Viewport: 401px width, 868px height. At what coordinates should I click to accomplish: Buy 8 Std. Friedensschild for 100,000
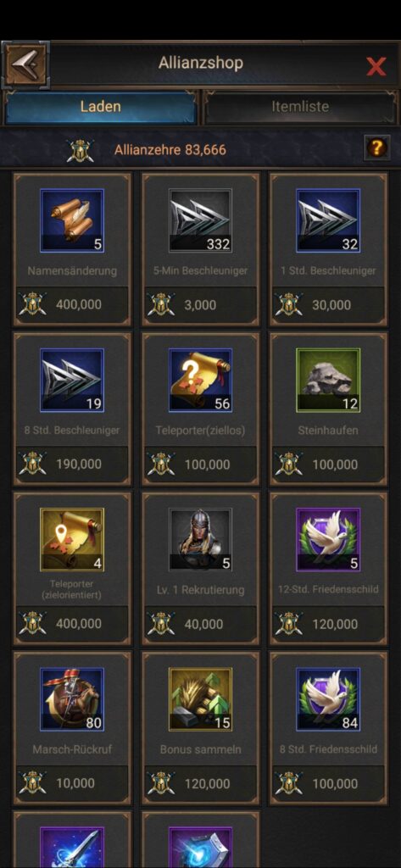tap(328, 782)
